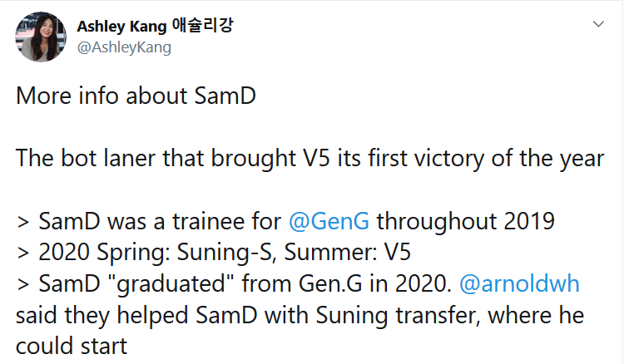
Task: Click the words "throughout 2019"
Action: 465,221
